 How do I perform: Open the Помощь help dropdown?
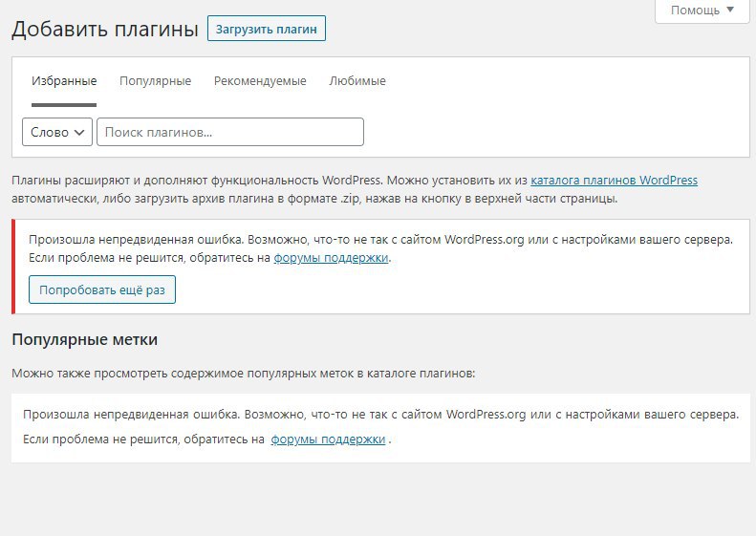point(702,11)
